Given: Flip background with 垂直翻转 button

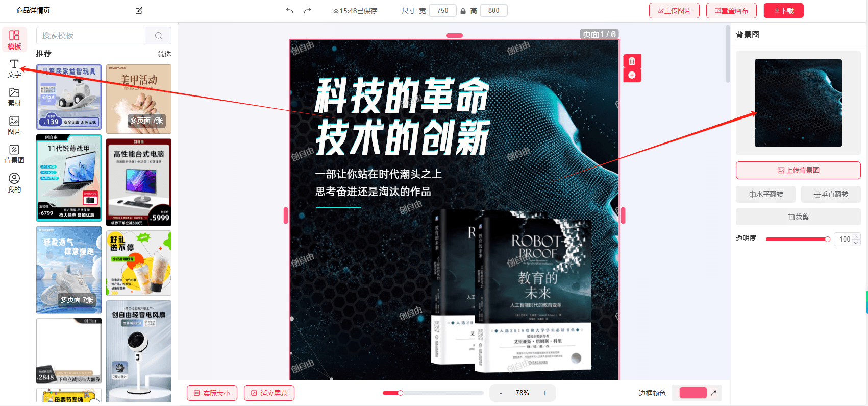Looking at the screenshot, I should click(x=831, y=194).
